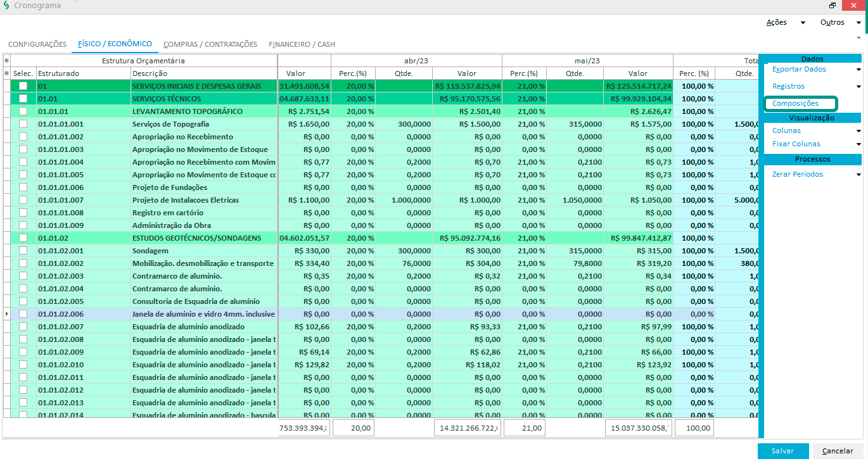Click the row arrow indicator for 01.01.02.006
Viewport: 868px width, 461px height.
[6, 314]
